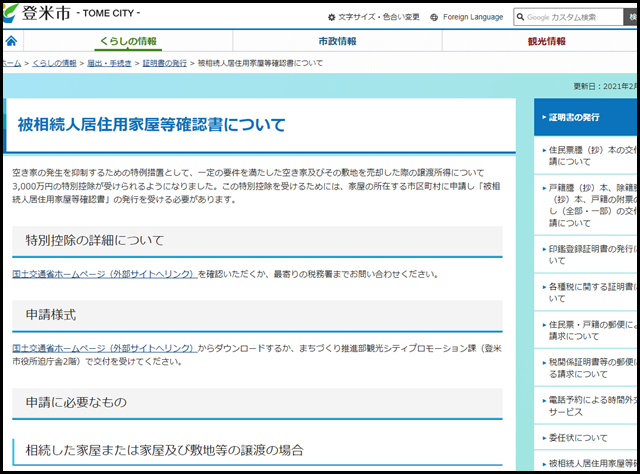Open the 証明書の発行 sidebar header

pyautogui.click(x=587, y=117)
